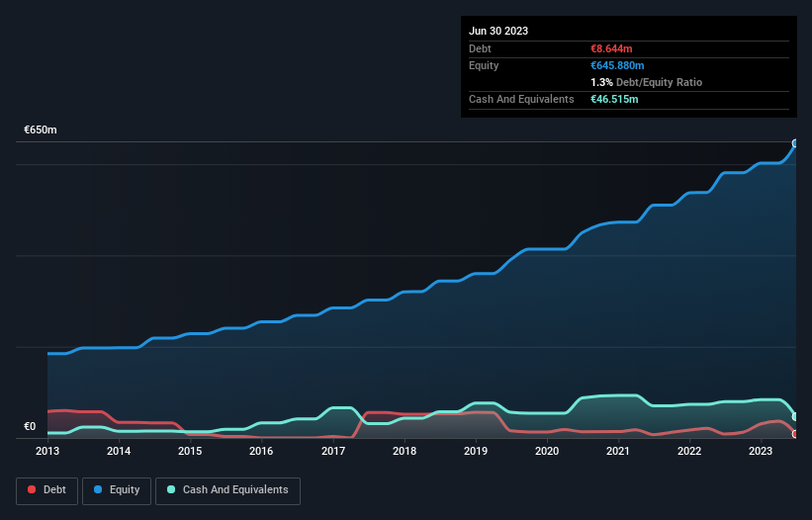The image size is (812, 520).
Task: Click the 2020 x-axis label
Action: tap(547, 452)
